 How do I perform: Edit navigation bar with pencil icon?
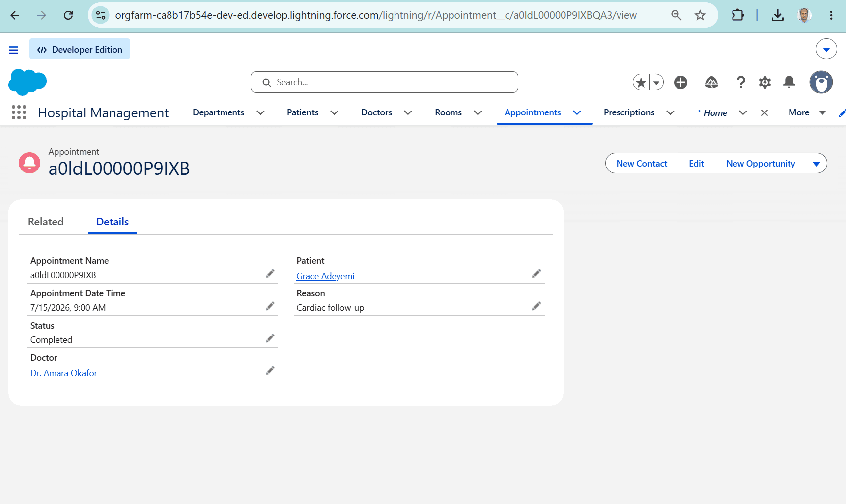(x=842, y=113)
